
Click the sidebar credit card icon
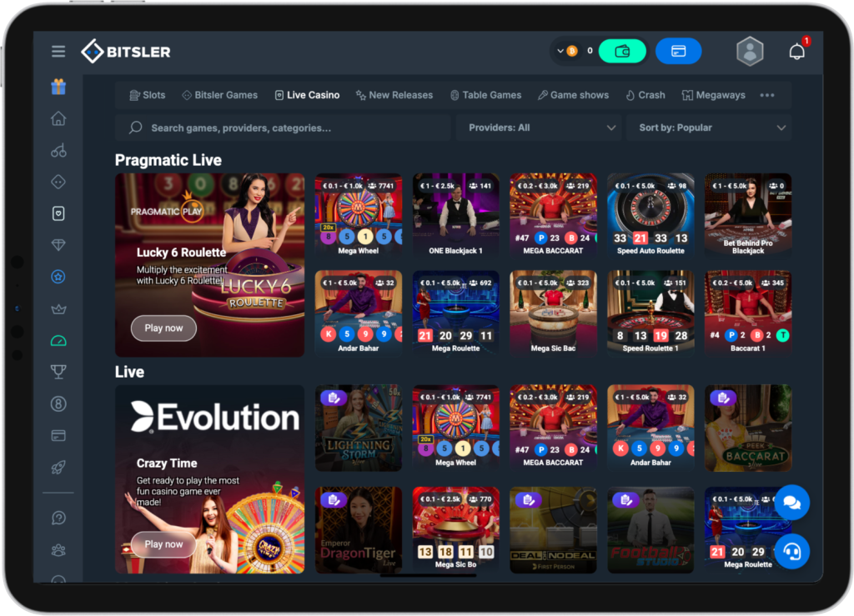(58, 435)
